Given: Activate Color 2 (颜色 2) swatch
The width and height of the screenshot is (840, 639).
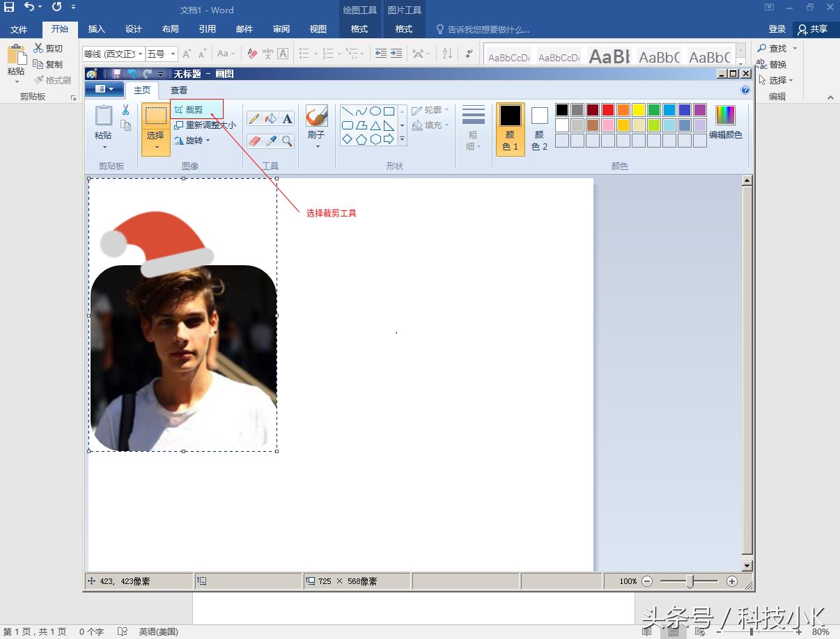Looking at the screenshot, I should 540,129.
